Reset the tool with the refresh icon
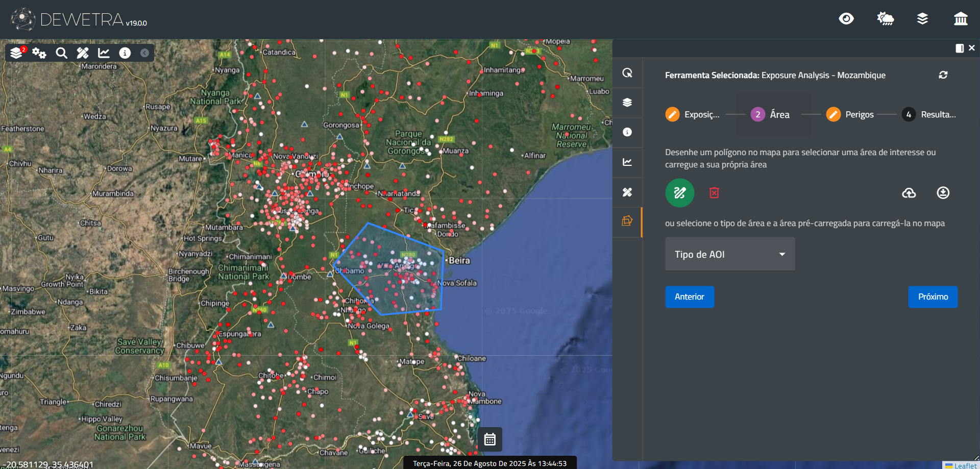 [943, 75]
